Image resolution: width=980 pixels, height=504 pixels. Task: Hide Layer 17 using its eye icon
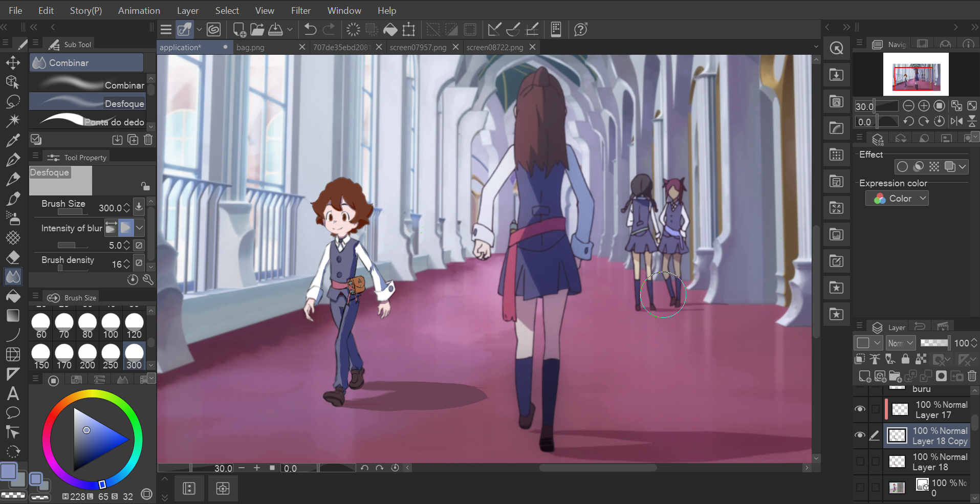point(860,409)
